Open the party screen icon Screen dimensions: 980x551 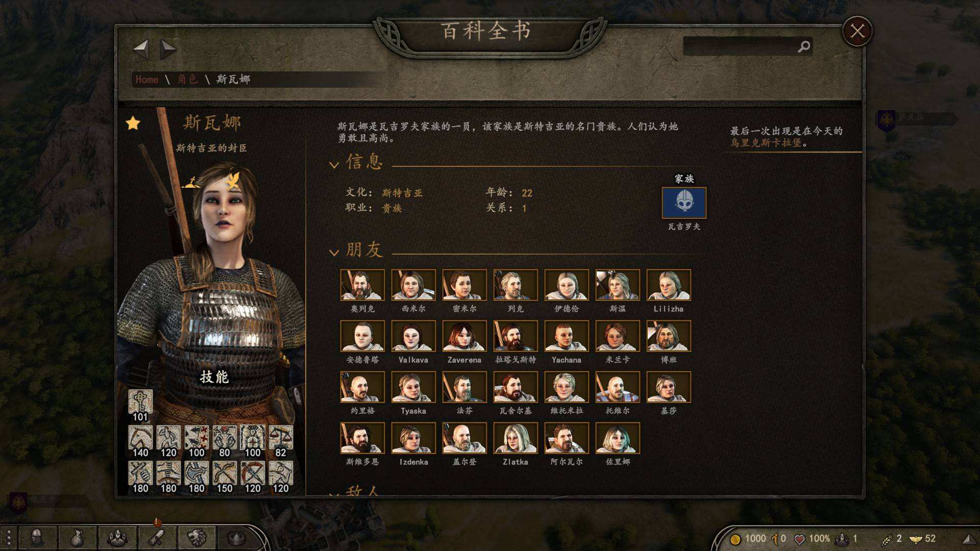(117, 537)
